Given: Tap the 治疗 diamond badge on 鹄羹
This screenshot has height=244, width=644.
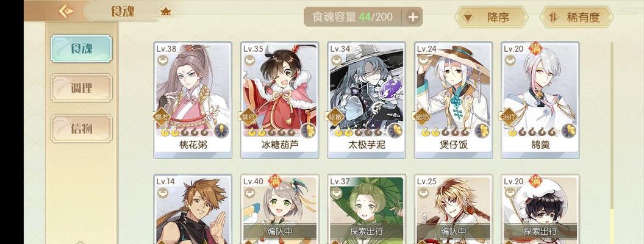Looking at the screenshot, I should (x=509, y=117).
